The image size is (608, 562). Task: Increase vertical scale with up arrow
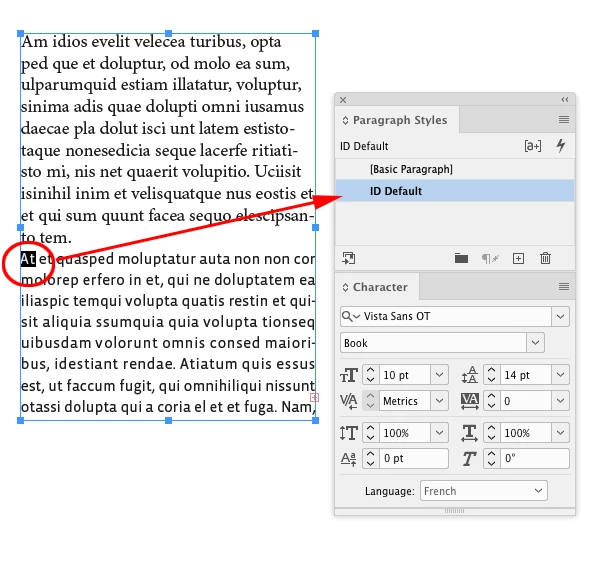(370, 428)
